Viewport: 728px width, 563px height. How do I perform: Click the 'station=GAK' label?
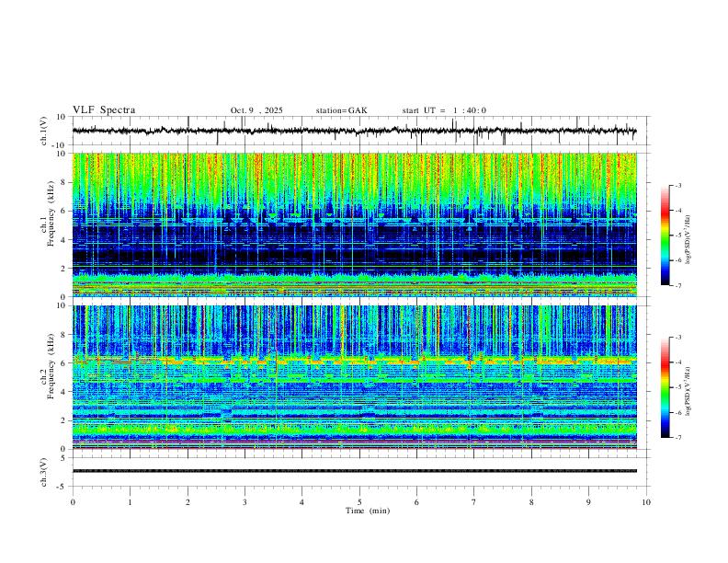pos(341,110)
